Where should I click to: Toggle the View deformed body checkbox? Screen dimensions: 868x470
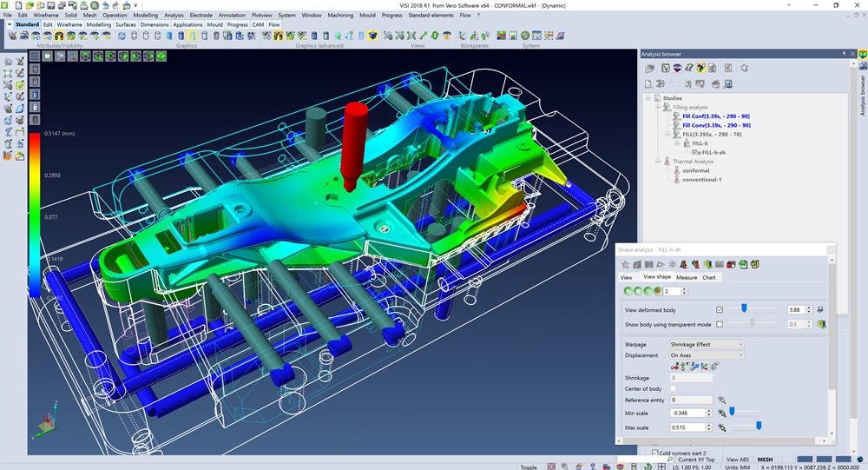pyautogui.click(x=720, y=309)
